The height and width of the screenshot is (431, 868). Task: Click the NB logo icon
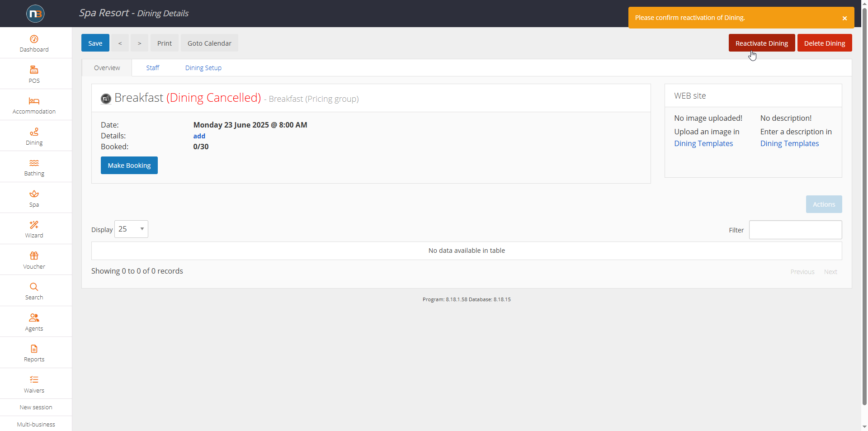(x=35, y=14)
